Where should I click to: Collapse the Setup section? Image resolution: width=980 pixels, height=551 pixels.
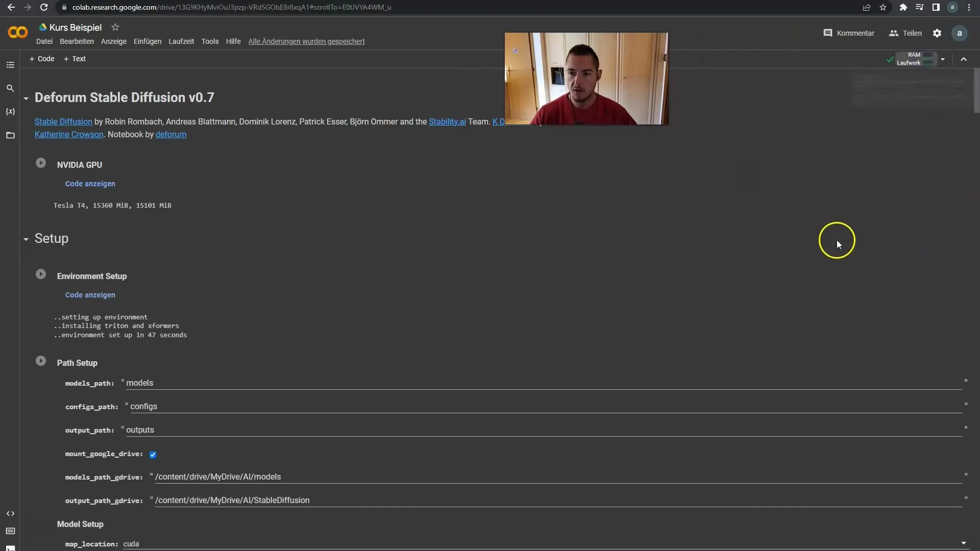click(26, 239)
